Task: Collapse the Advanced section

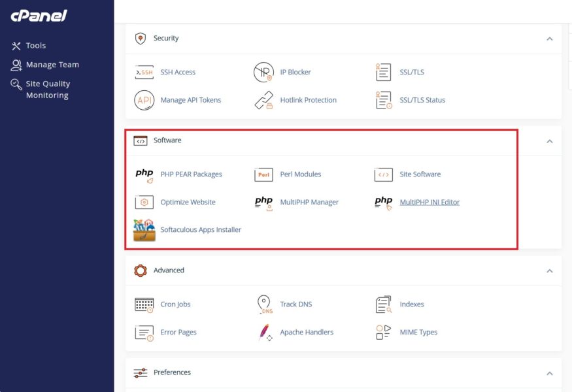Action: coord(550,270)
